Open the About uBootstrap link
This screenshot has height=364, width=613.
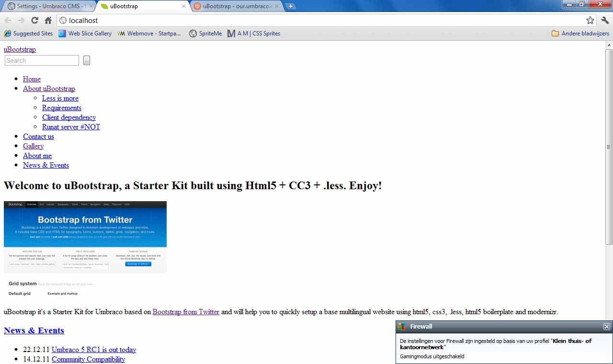tap(49, 89)
